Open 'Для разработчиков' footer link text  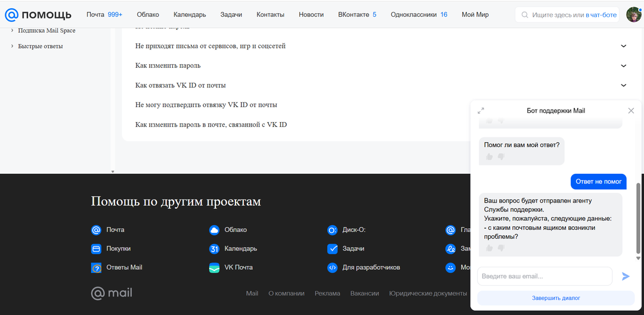coord(371,268)
